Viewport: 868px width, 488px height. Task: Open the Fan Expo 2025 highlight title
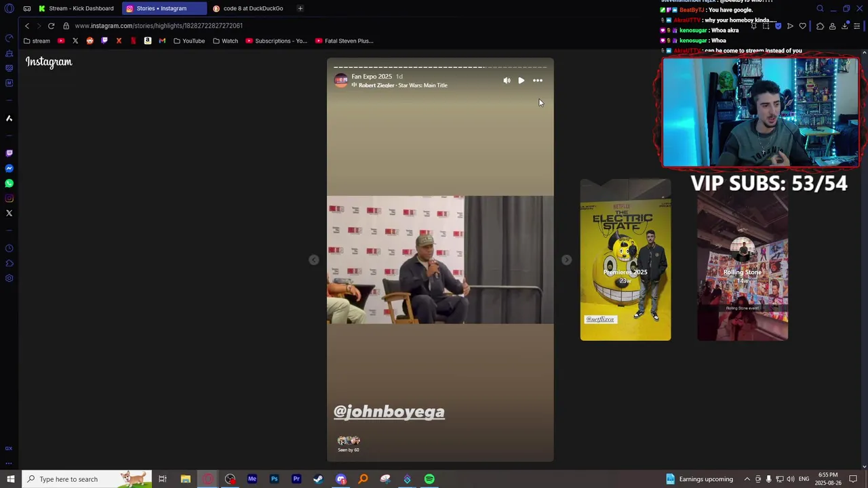coord(372,77)
